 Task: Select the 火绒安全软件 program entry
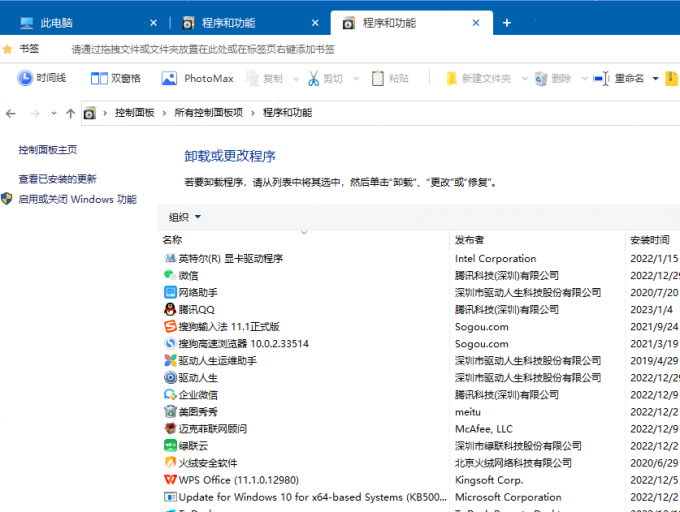[x=207, y=463]
